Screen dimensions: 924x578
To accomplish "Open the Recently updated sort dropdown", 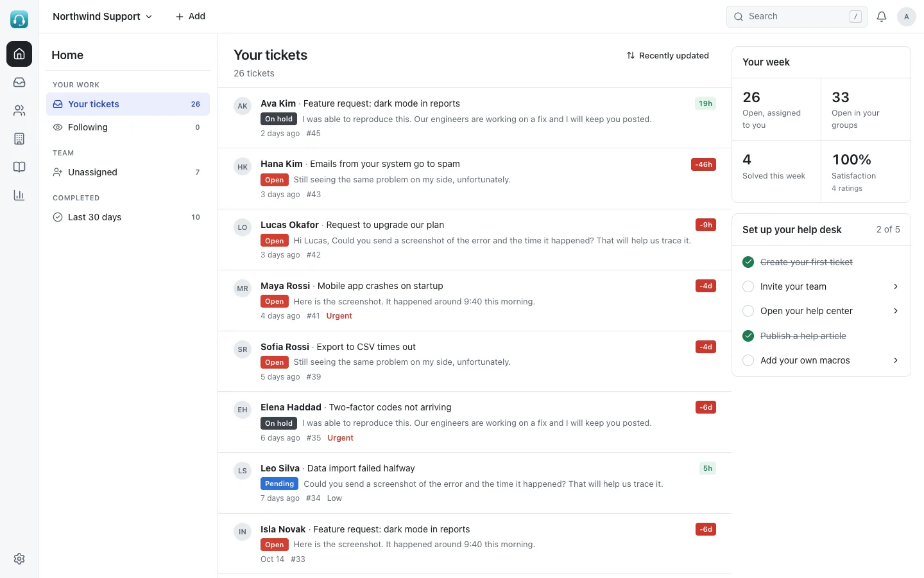I will (668, 56).
